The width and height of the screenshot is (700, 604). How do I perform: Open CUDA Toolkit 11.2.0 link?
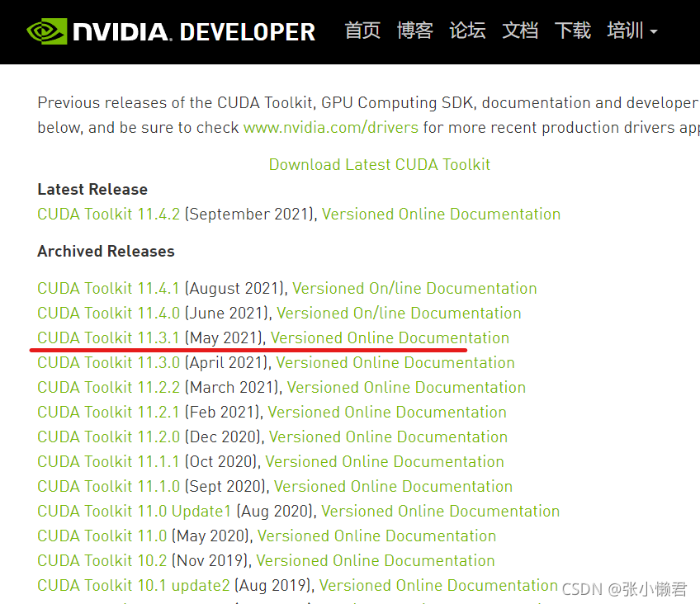pos(108,436)
